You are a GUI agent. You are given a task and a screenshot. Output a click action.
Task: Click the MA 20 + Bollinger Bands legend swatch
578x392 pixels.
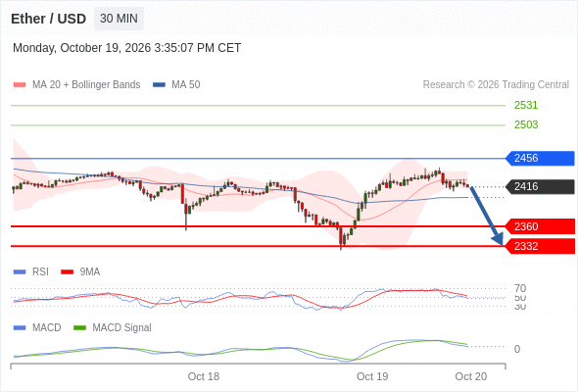(x=20, y=85)
